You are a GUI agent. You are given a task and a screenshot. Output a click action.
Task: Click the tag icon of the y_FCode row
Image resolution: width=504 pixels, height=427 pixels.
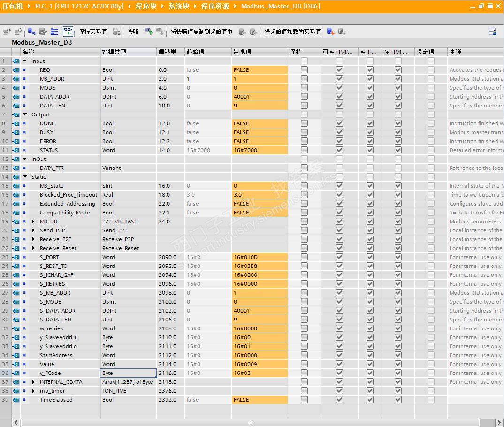(16, 373)
